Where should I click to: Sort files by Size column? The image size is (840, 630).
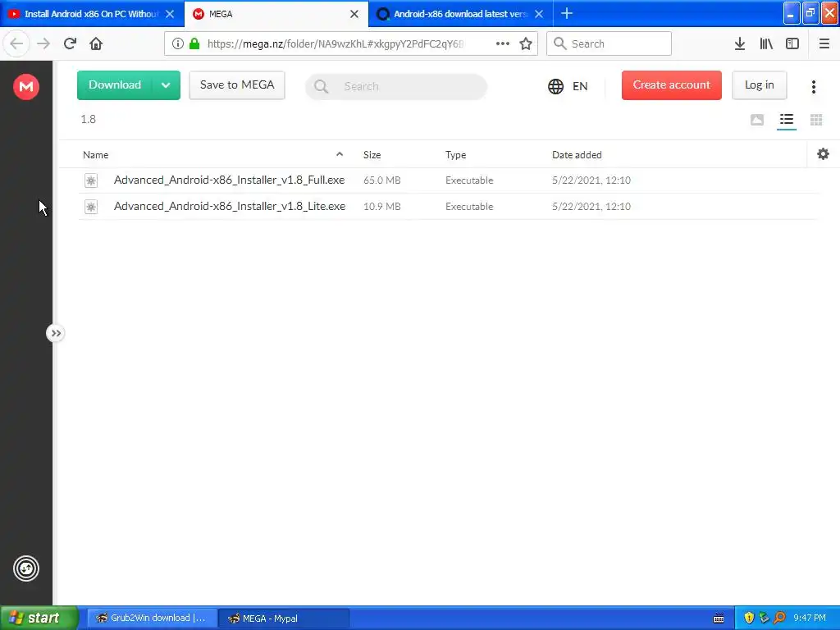pos(372,155)
